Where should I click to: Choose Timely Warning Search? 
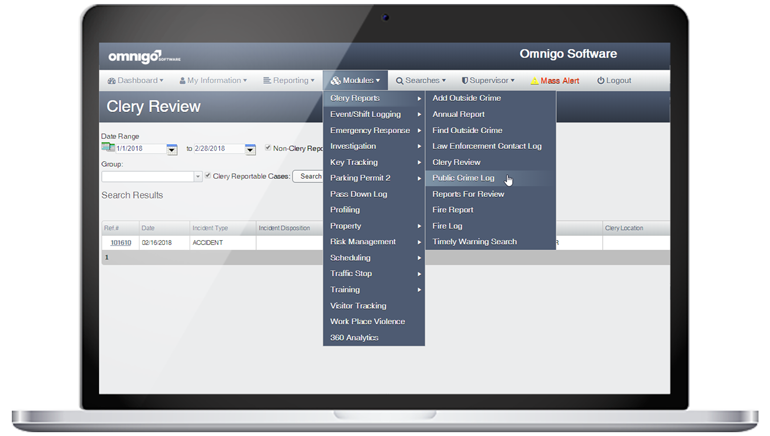coord(491,242)
